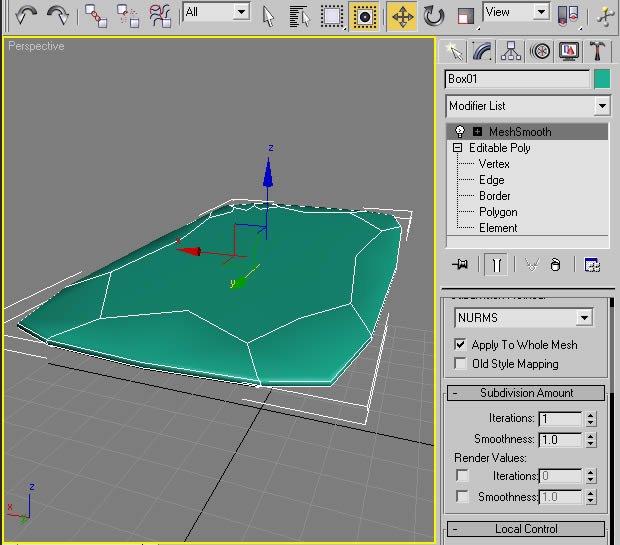Click the Use Pivot Point Center icon
Viewport: 620px width, 545px height.
pos(568,17)
